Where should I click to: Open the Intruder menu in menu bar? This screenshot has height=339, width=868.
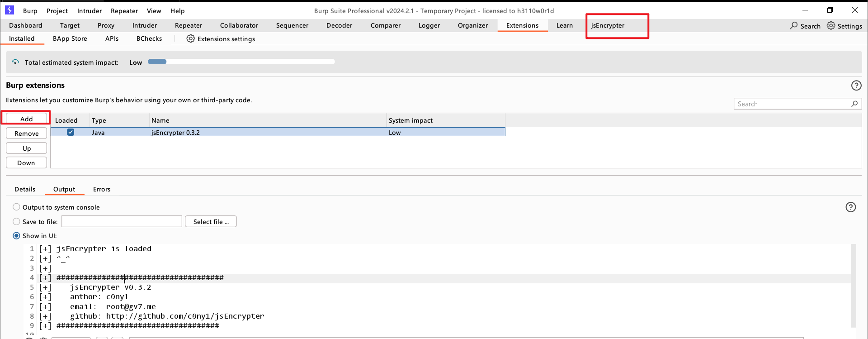click(x=90, y=11)
